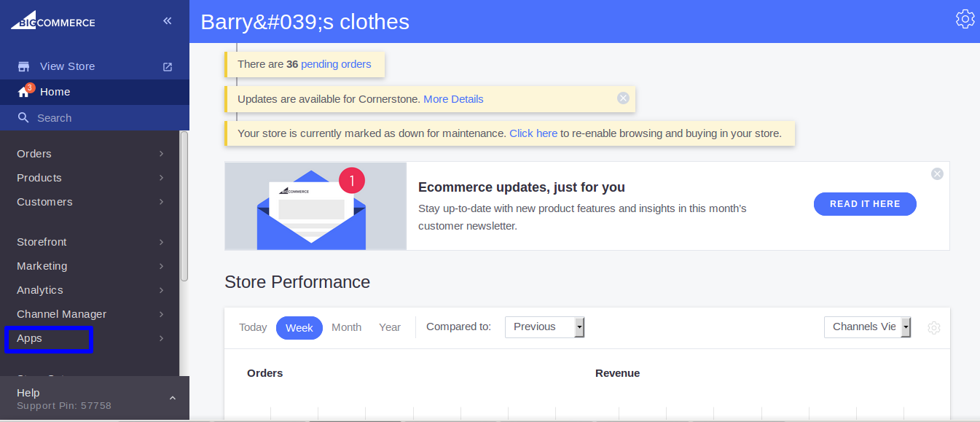Viewport: 980px width, 422px height.
Task: Open the Orders menu
Action: click(34, 154)
